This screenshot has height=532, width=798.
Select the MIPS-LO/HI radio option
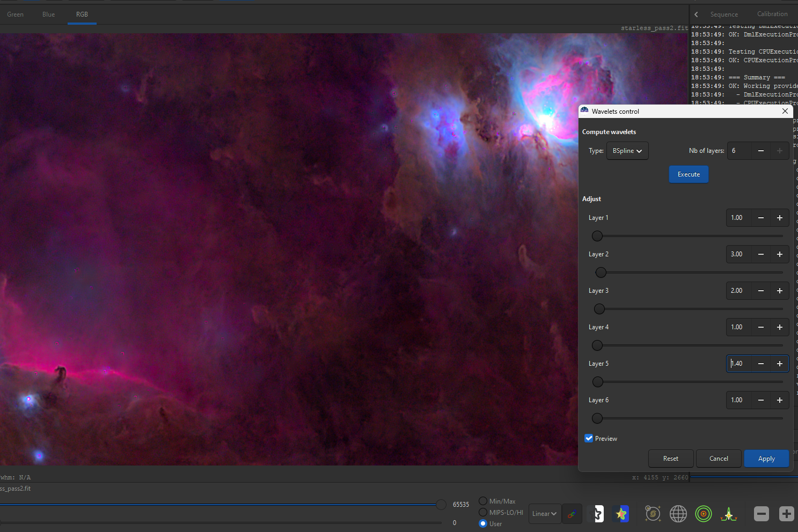[483, 512]
